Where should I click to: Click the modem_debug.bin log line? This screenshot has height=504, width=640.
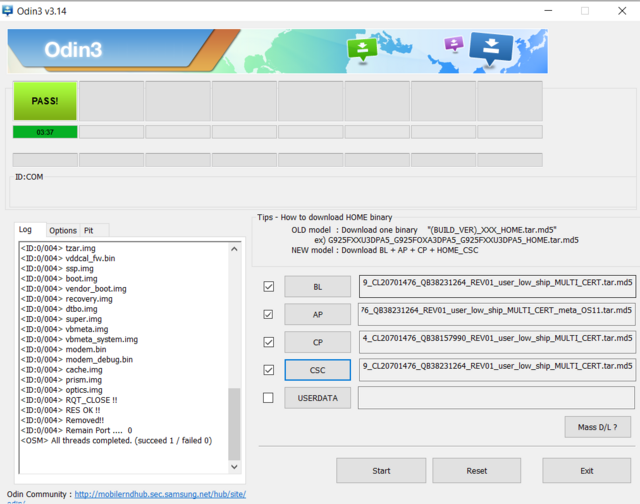tap(77, 360)
